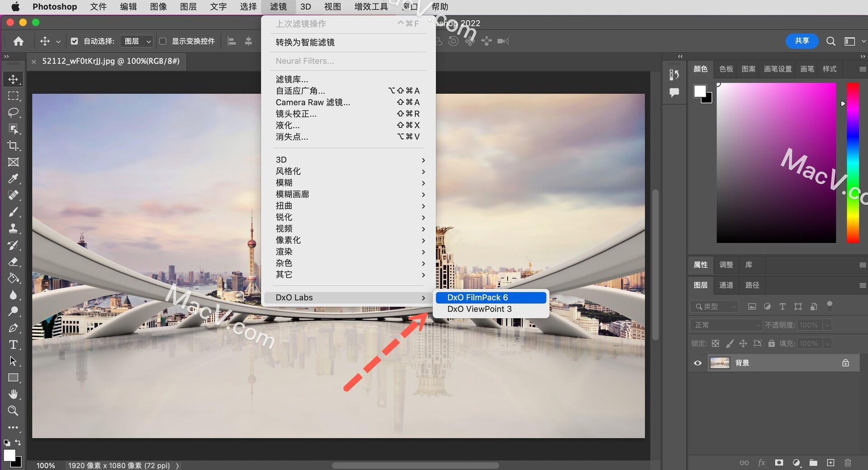
Task: Choose DxO ViewPoint 3 from submenu
Action: 491,309
